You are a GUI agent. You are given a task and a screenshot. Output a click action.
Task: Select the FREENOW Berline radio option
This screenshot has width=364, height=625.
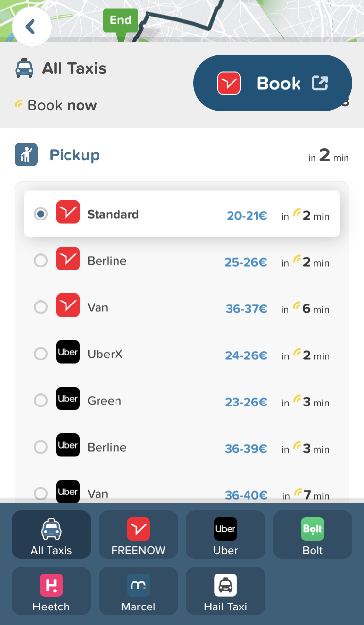pos(41,261)
